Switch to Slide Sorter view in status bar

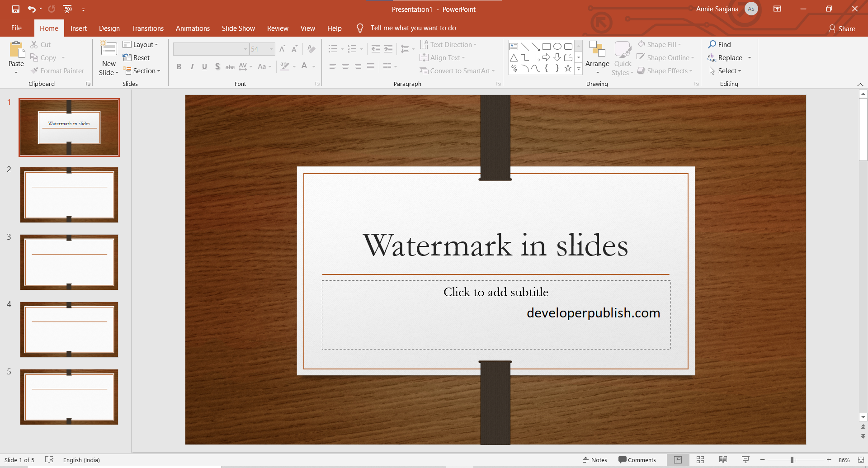click(700, 460)
